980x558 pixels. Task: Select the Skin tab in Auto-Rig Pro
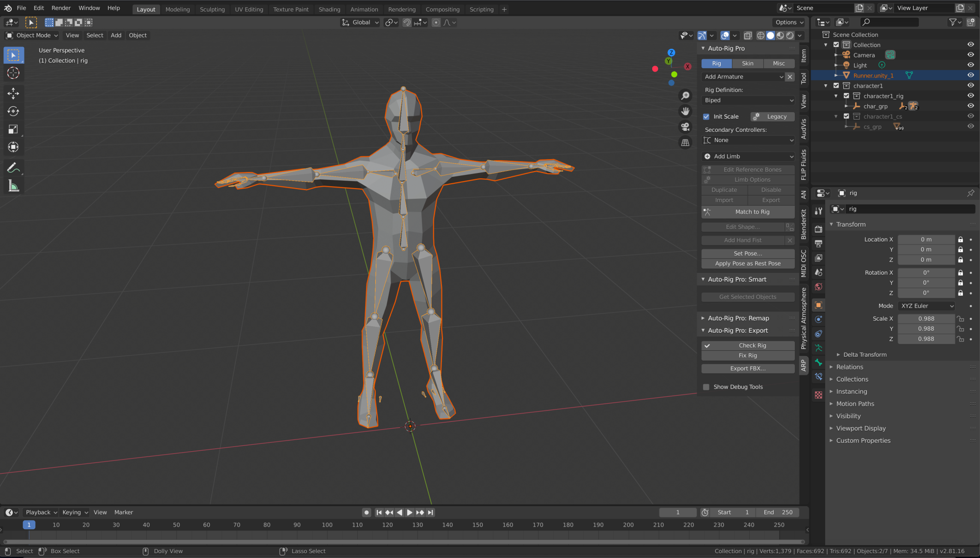[x=748, y=64]
